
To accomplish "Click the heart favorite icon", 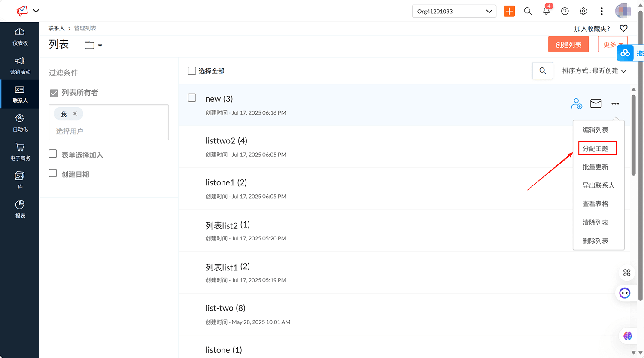I will tap(623, 28).
